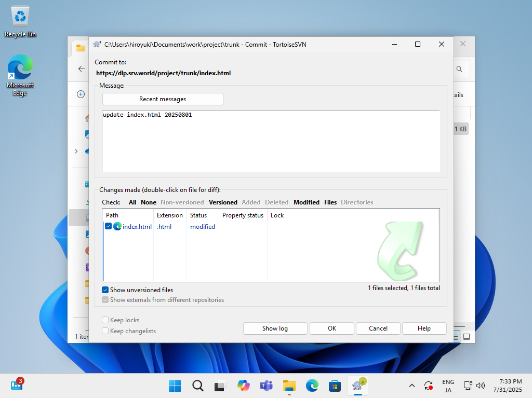The image size is (532, 398).
Task: Open the Microsoft Edge desktop shortcut
Action: [20, 75]
